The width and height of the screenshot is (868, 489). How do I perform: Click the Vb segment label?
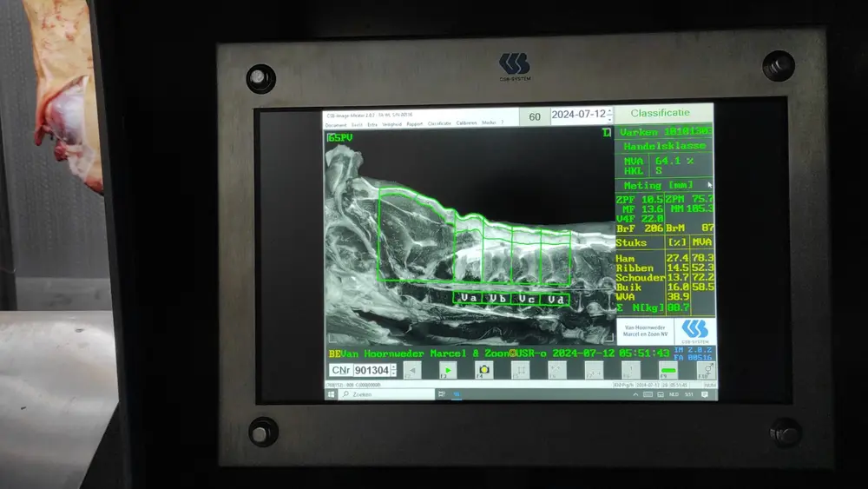tap(497, 299)
